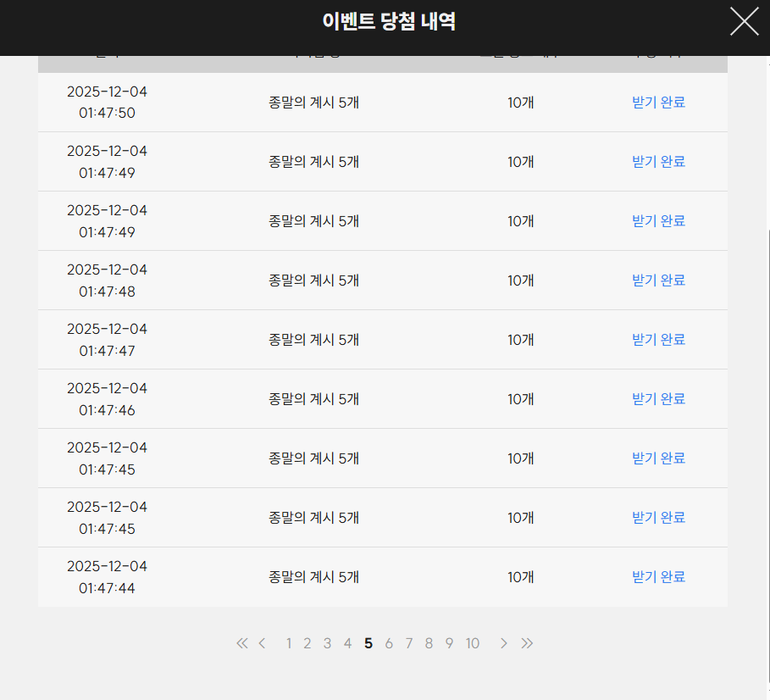
Task: Click 받기 완료 for the 01:47:50 entry
Action: [x=658, y=103]
